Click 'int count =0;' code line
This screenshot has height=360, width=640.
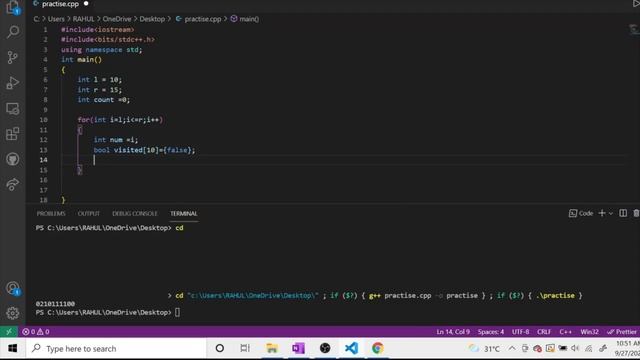click(104, 100)
